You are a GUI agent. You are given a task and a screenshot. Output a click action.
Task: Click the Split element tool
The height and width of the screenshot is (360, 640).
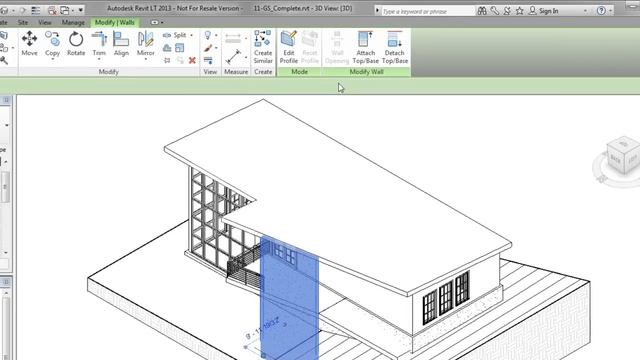point(176,36)
